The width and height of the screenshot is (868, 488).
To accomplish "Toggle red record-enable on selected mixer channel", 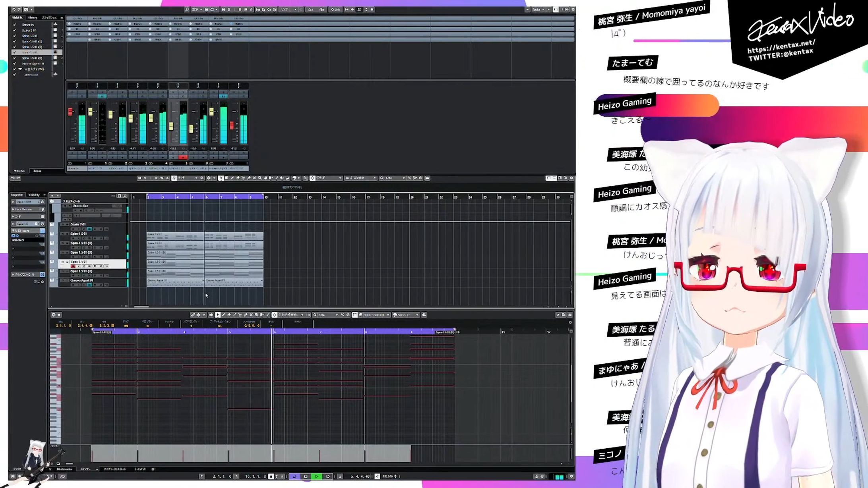I will click(x=183, y=158).
